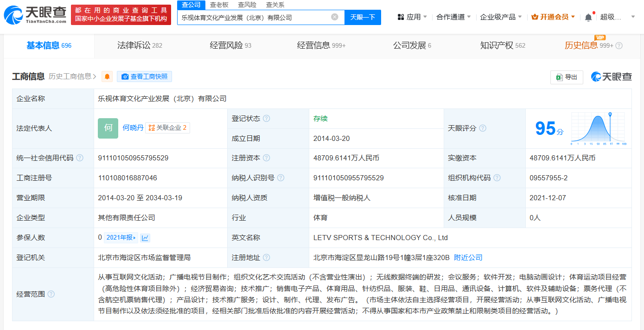Click the red promotional banner in header
The width and height of the screenshot is (644, 330).
point(121,14)
